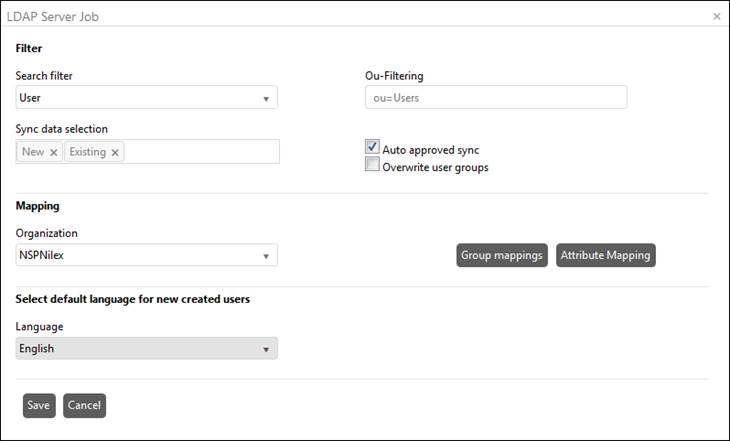The width and height of the screenshot is (730, 441).
Task: Click empty space in Sync data selection box
Action: (200, 152)
